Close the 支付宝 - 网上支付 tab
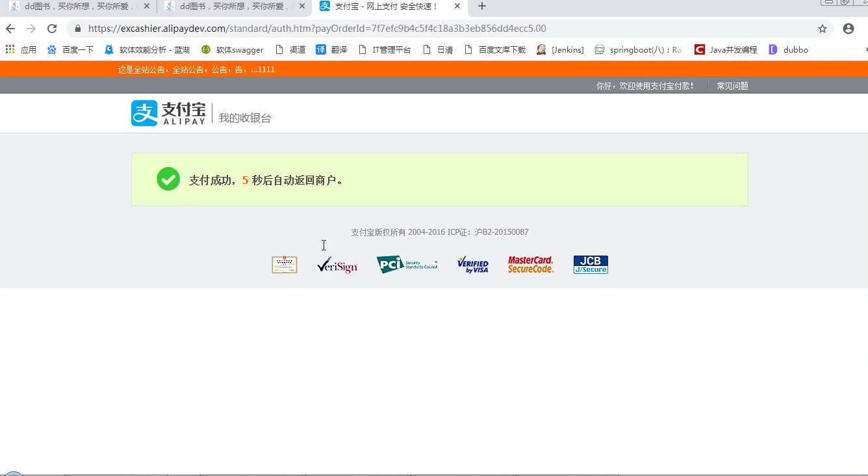This screenshot has height=476, width=868. [x=457, y=7]
